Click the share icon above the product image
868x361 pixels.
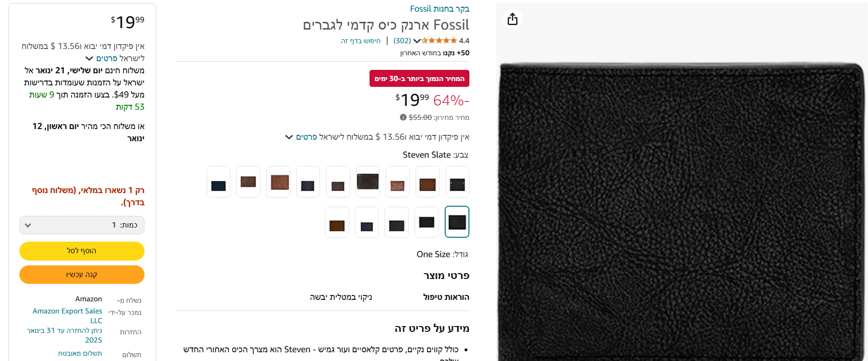(x=513, y=19)
